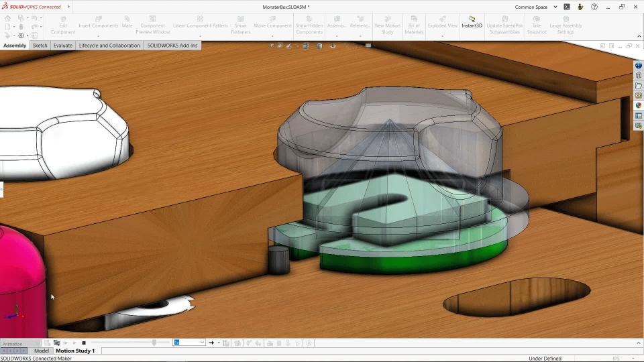The height and width of the screenshot is (362, 644).
Task: Click the Edit Component button
Action: pyautogui.click(x=63, y=22)
